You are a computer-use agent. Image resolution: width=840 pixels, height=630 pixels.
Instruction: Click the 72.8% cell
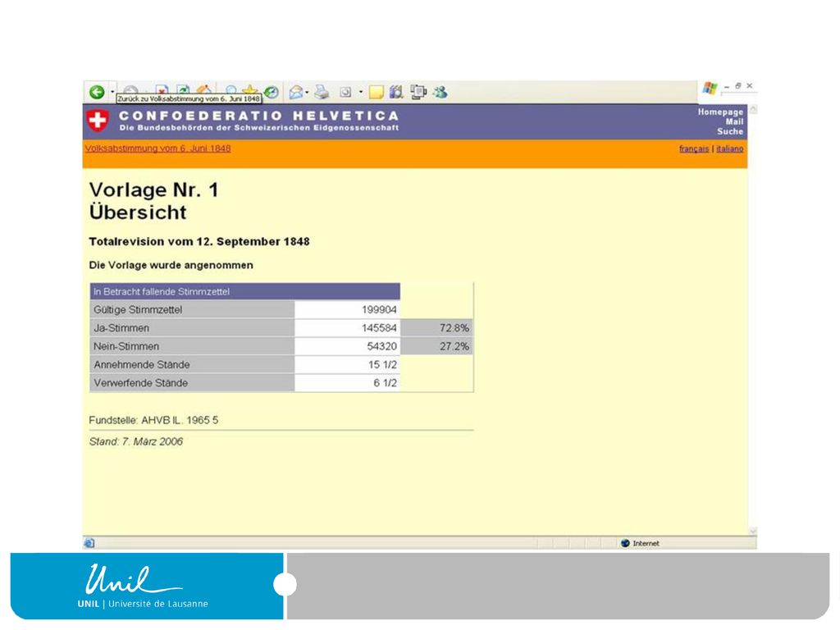tap(436, 328)
